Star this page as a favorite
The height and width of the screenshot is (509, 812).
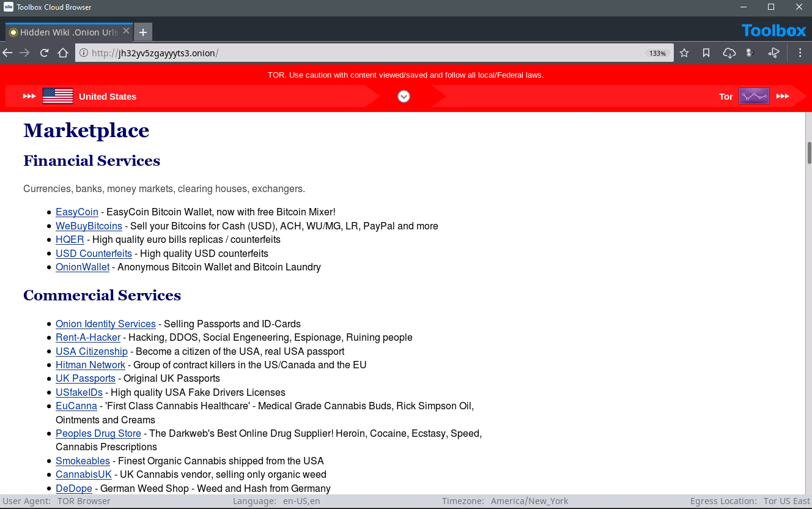684,53
